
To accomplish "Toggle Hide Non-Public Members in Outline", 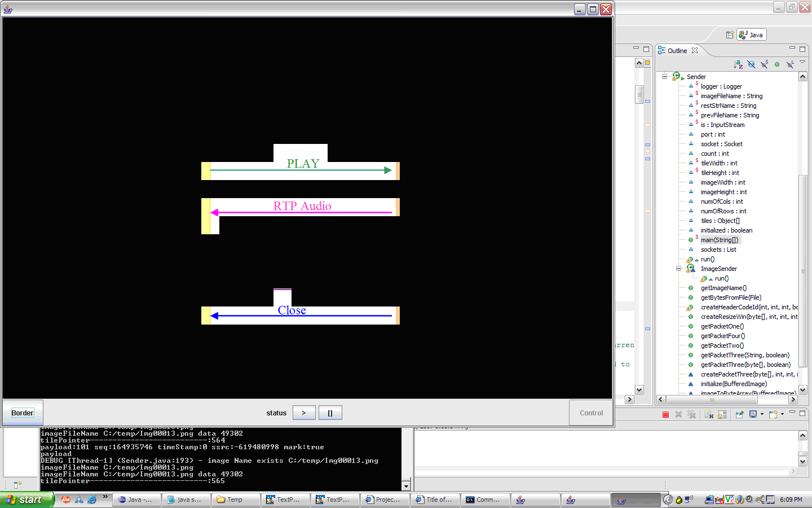I will coord(777,64).
